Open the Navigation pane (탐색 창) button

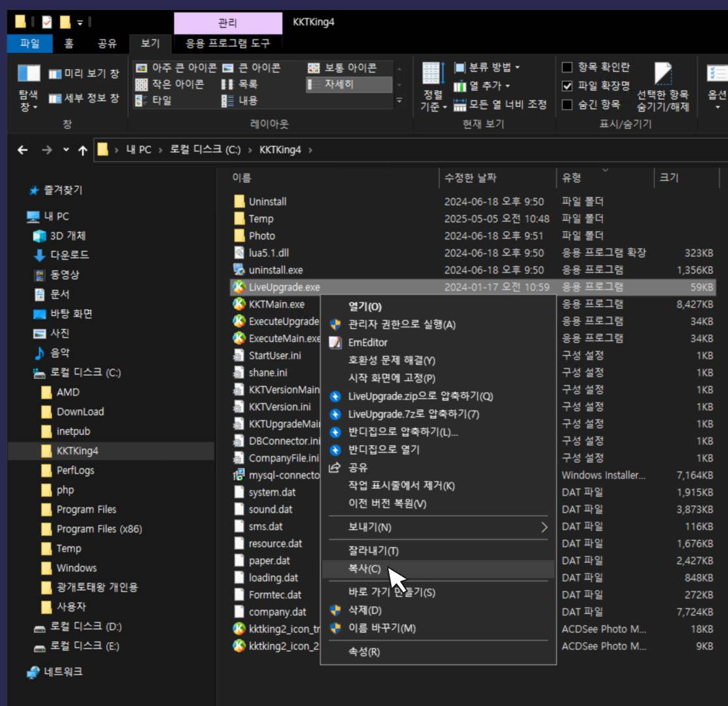pos(29,88)
